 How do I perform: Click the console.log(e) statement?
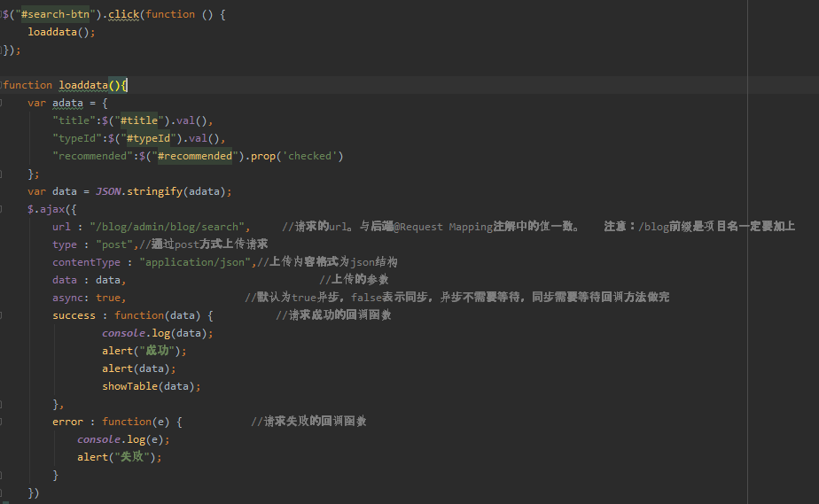pyautogui.click(x=123, y=440)
